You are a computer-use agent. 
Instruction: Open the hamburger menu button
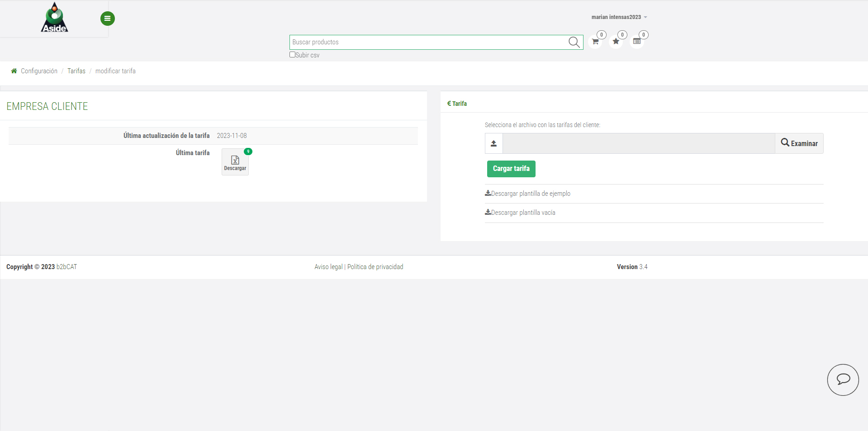tap(107, 19)
